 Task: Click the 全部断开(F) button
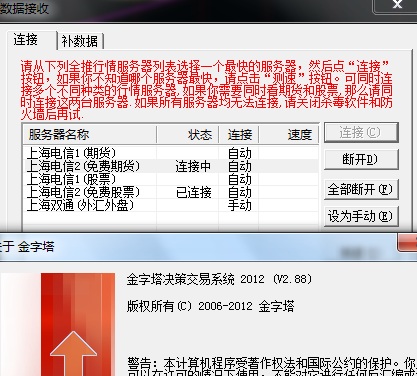tap(361, 189)
